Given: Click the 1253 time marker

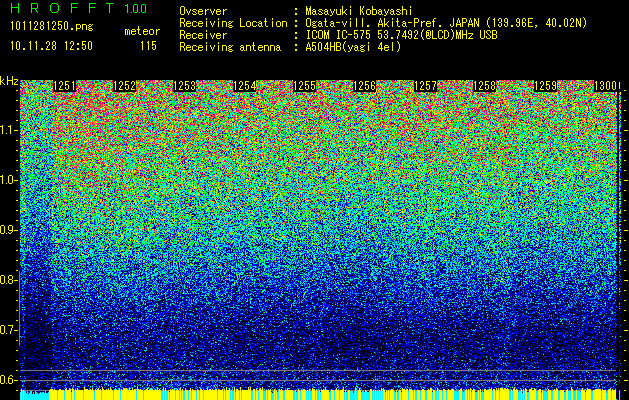Looking at the screenshot, I should click(x=185, y=86).
